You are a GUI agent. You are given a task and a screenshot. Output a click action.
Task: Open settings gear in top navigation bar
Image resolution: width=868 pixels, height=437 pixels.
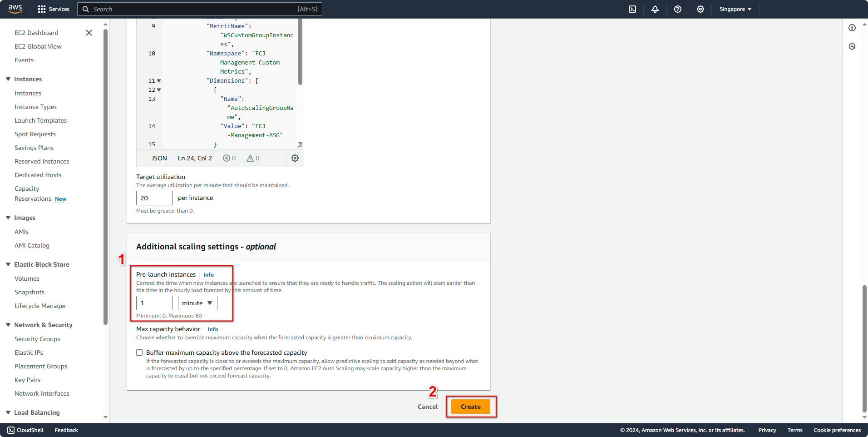click(700, 9)
